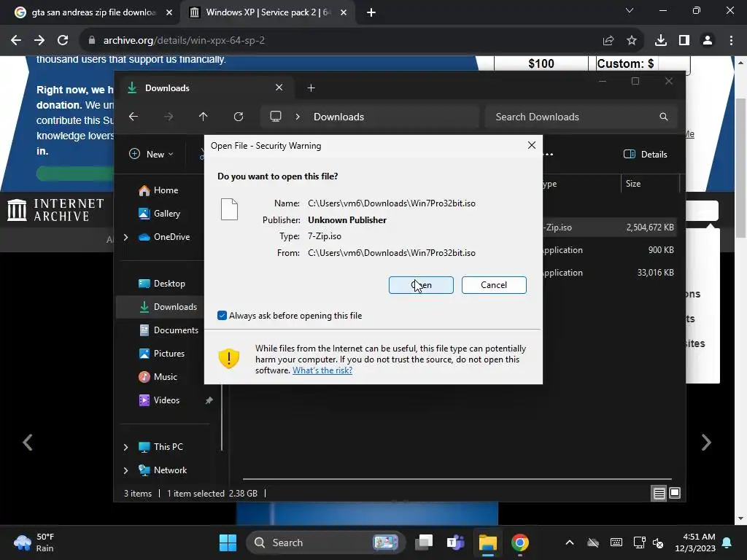
Task: Close the gta san andreas Chrome tab
Action: 169,12
